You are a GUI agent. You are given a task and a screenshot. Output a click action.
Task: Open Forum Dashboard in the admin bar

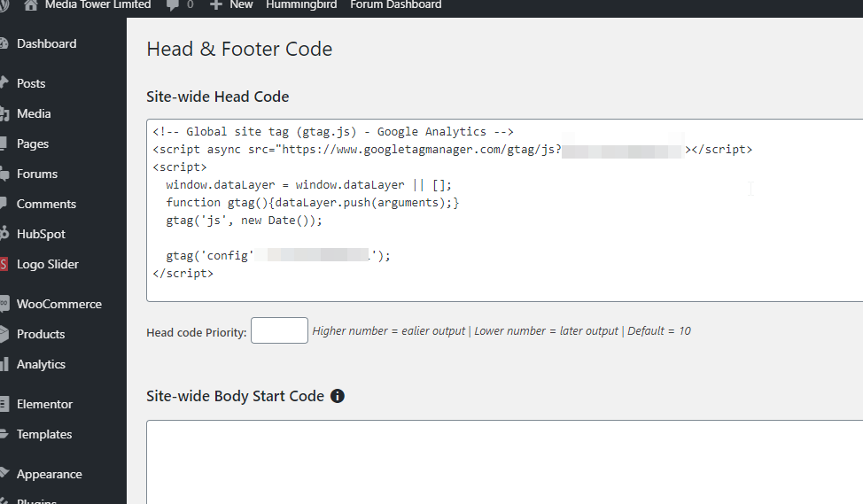(x=396, y=5)
